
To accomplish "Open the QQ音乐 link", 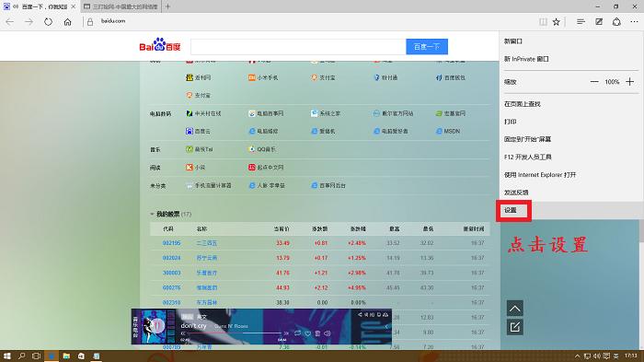I will (x=262, y=149).
